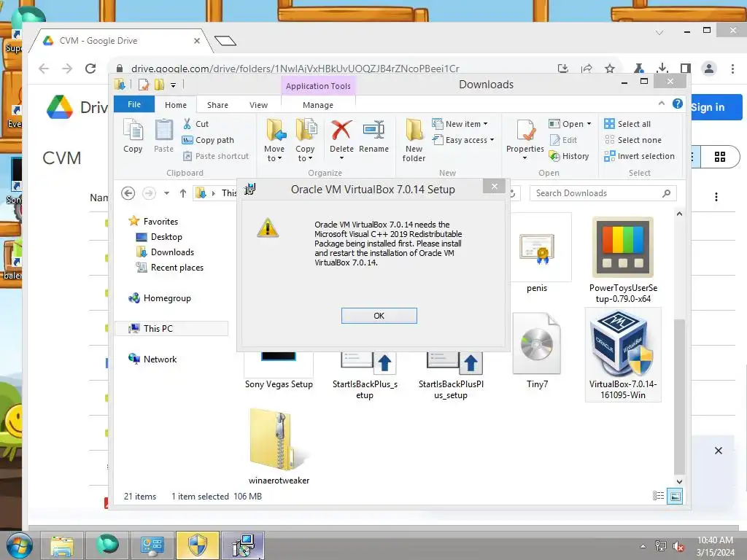
Task: Open the Manage ribbon tab
Action: point(318,105)
